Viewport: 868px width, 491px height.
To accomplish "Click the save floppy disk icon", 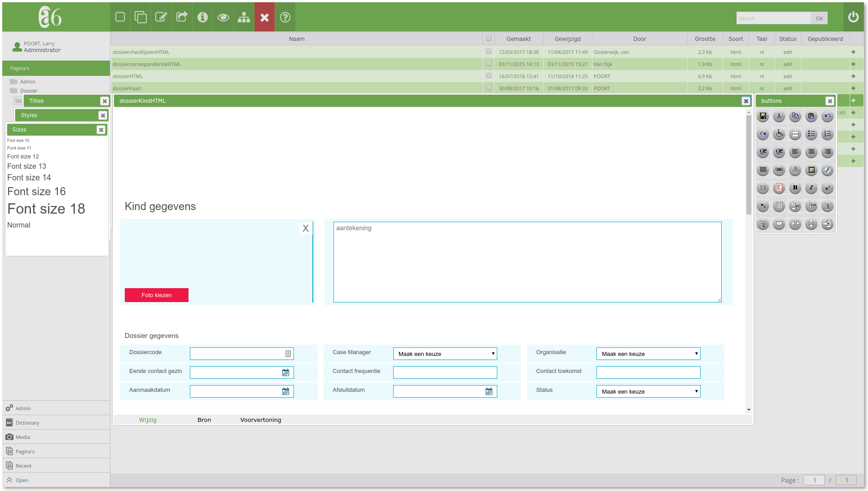I will pyautogui.click(x=763, y=116).
